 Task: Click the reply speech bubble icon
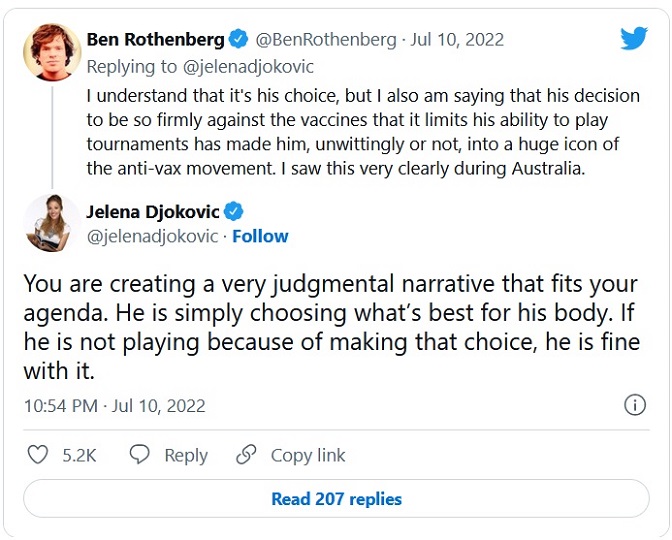(140, 455)
